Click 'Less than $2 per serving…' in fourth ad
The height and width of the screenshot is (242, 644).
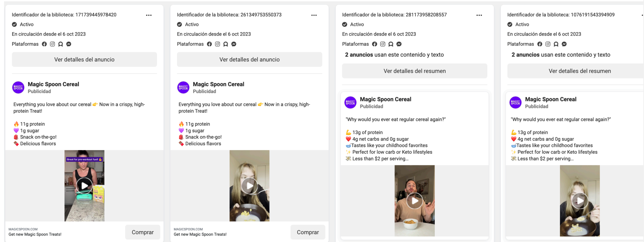542,159
